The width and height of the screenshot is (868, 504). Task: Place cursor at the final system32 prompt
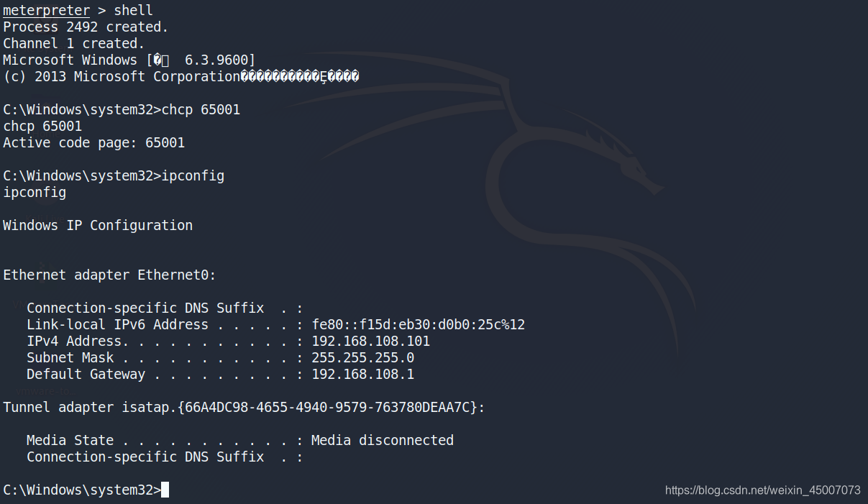click(x=165, y=490)
